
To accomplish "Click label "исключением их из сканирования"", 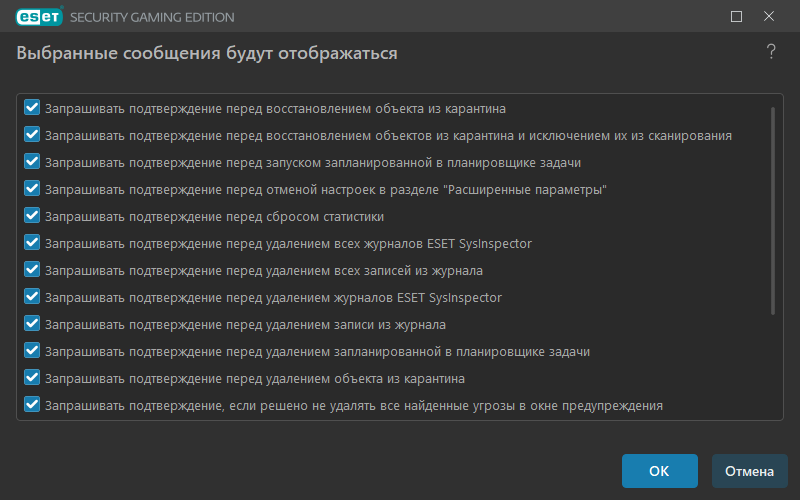I will coord(630,136).
